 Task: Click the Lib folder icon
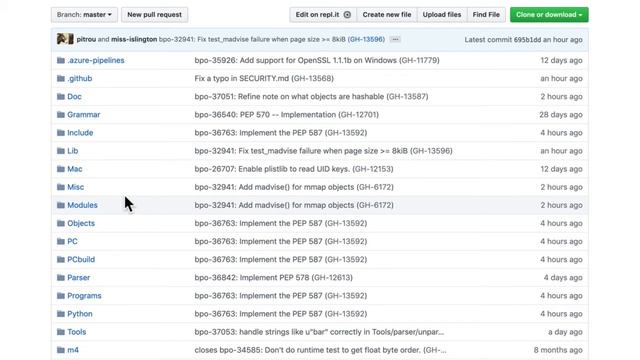click(x=61, y=151)
